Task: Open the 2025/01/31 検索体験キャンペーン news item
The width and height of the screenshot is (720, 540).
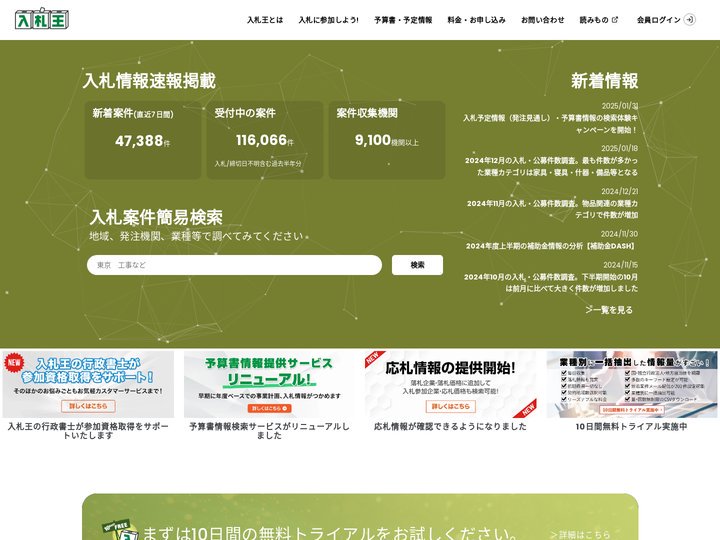Action: tap(550, 124)
